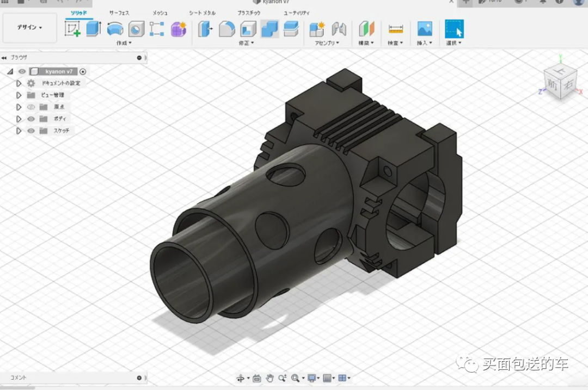Viewport: 588px width, 390px height.
Task: Switch to the ソリッド tab
Action: click(79, 13)
